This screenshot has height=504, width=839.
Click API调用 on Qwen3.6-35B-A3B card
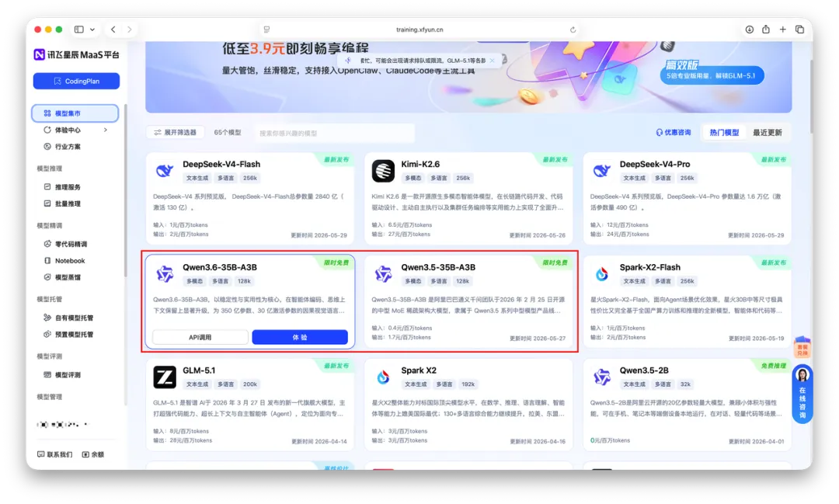[200, 337]
